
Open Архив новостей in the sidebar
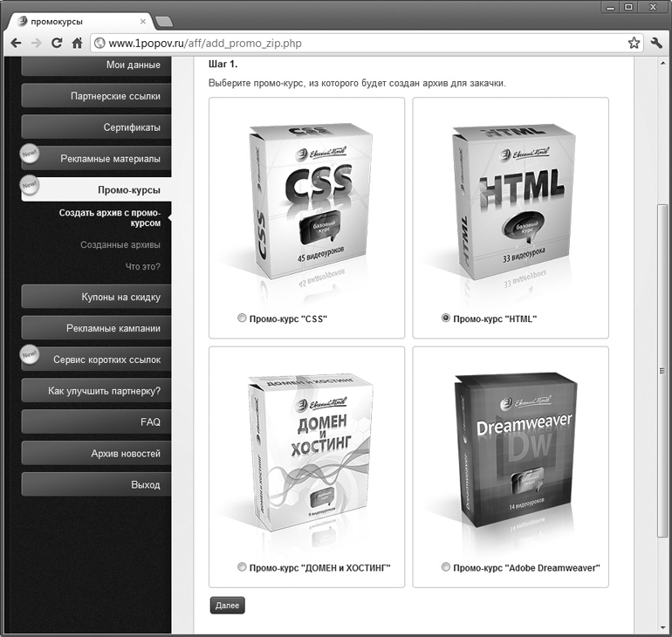point(96,453)
